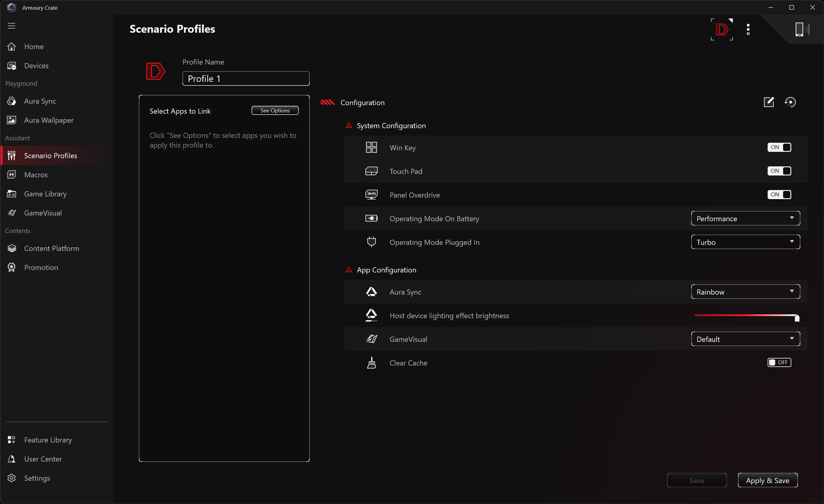Viewport: 824px width, 504px height.
Task: Click the red profile D icon at top right
Action: (722, 29)
